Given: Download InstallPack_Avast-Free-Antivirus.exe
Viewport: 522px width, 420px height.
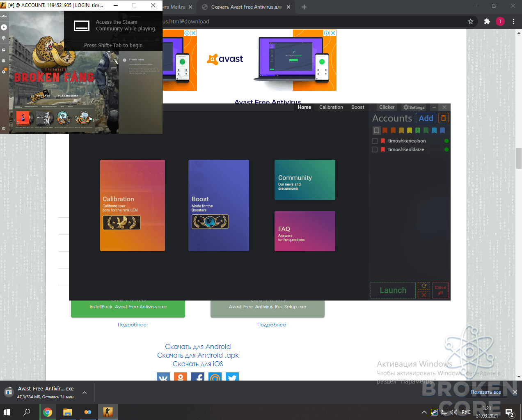Looking at the screenshot, I should click(x=128, y=308).
